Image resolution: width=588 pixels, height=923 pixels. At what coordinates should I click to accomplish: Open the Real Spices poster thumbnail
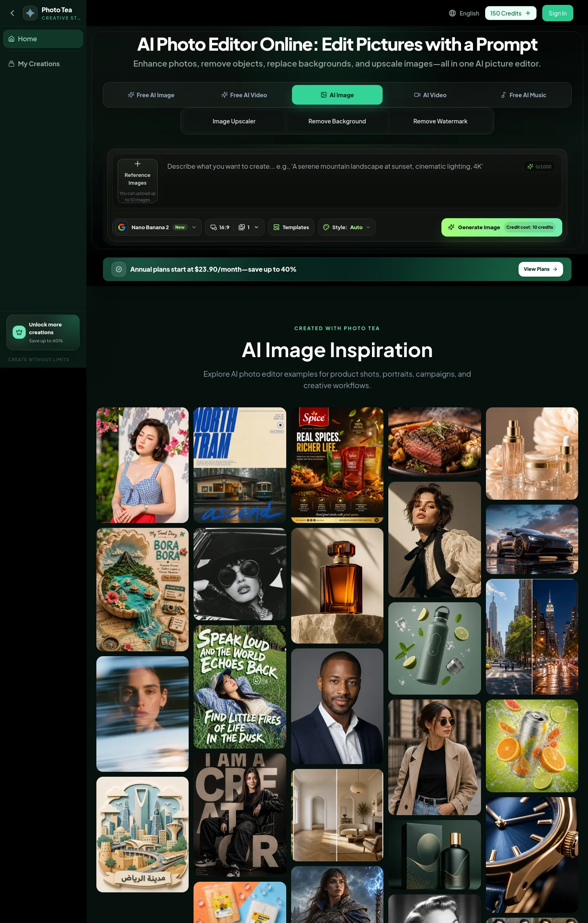tap(337, 465)
